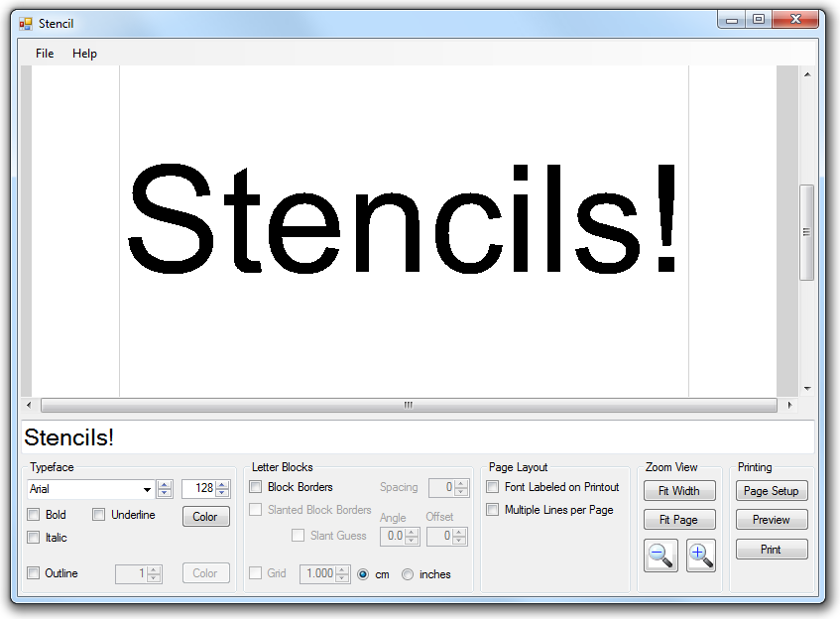Viewport: 840px width, 619px height.
Task: Enable Italic text formatting
Action: point(33,537)
